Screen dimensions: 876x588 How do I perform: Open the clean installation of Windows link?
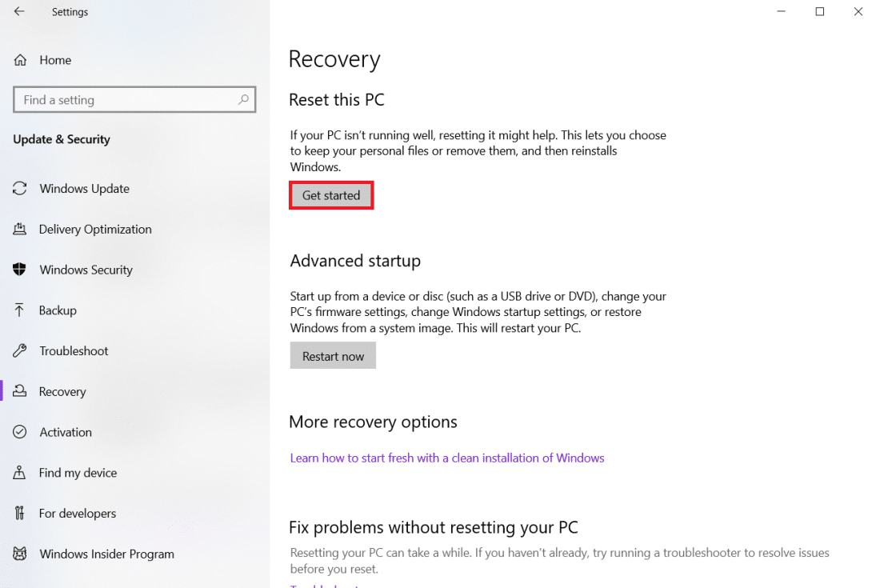tap(446, 458)
